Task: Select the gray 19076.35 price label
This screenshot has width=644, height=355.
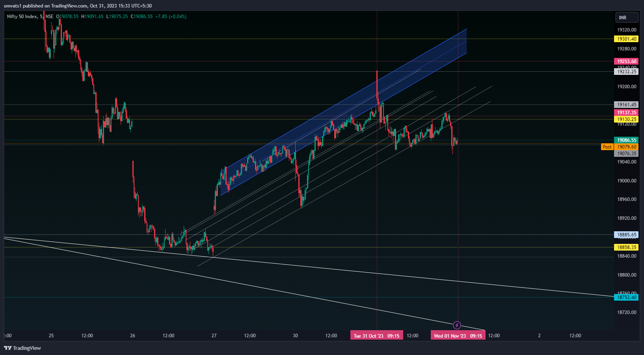Action: point(626,154)
